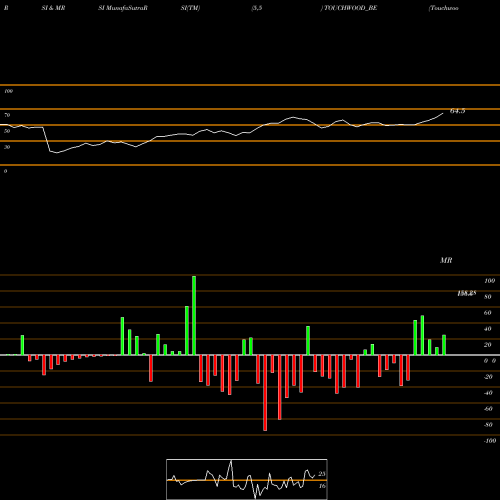The height and width of the screenshot is (500, 500).
Task: Click the longest red MR bar
Action: click(265, 393)
